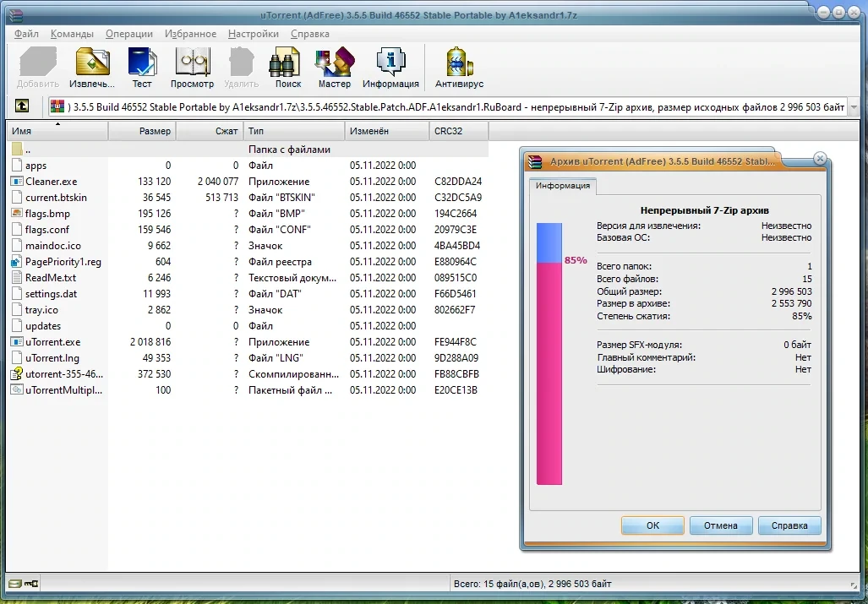
Task: Open the Настройки menu
Action: coord(254,34)
